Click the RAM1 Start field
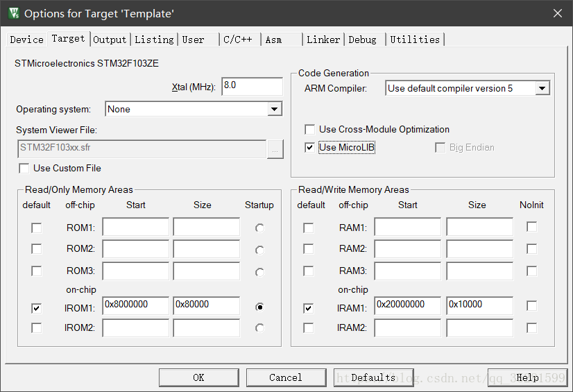 pos(408,227)
